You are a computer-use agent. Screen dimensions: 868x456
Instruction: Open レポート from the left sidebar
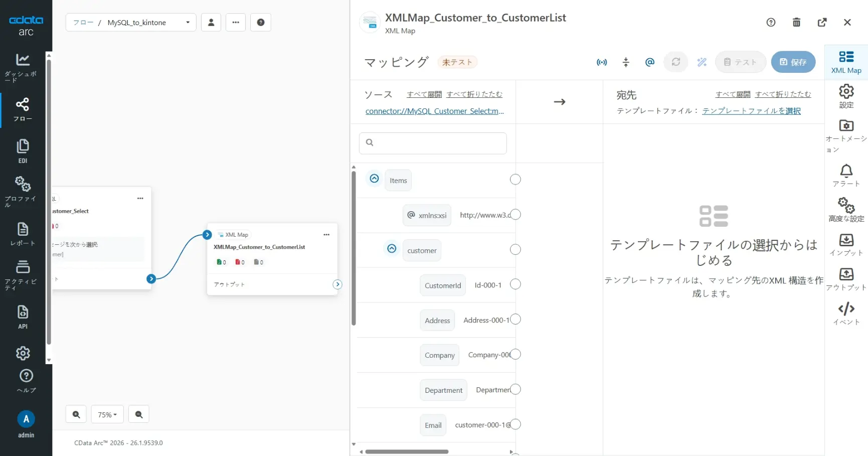[23, 232]
